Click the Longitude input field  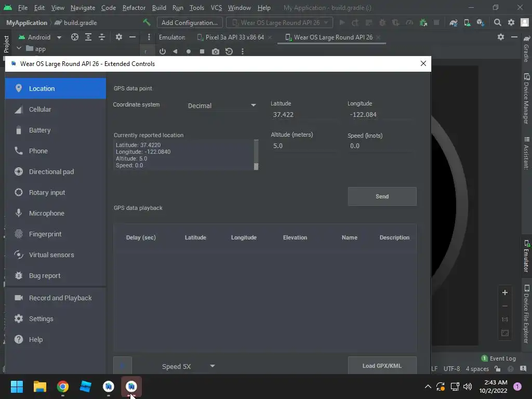click(380, 114)
